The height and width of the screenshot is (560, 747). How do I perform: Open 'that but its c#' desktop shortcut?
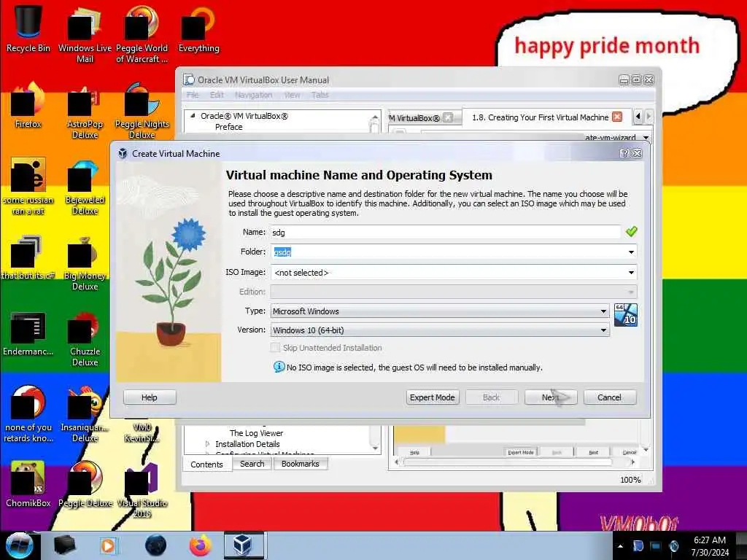[28, 257]
